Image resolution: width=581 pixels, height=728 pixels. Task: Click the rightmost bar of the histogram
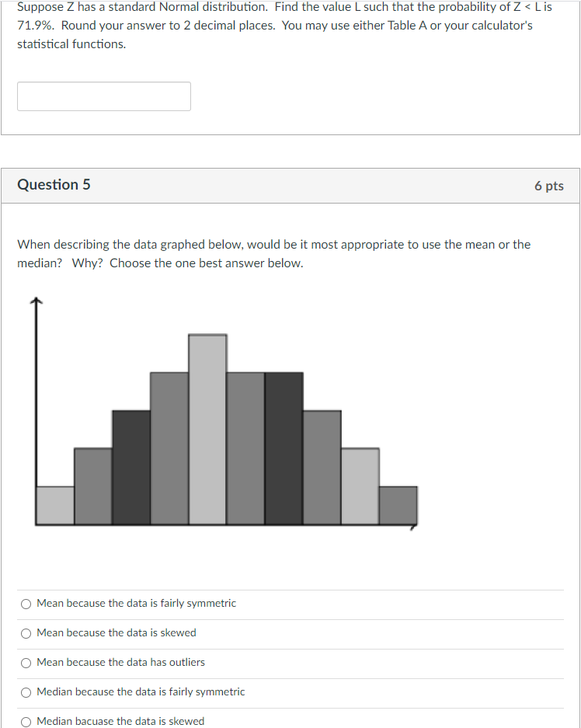click(x=397, y=505)
